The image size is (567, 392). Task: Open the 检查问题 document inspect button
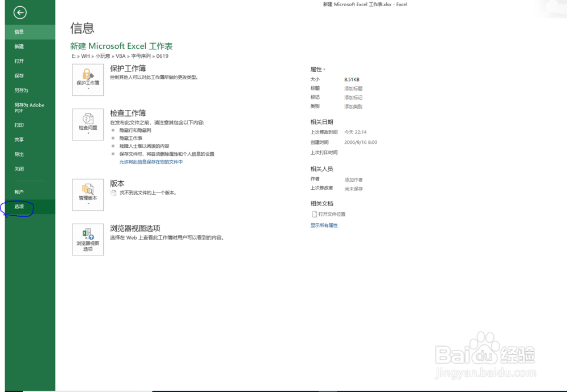pyautogui.click(x=88, y=125)
